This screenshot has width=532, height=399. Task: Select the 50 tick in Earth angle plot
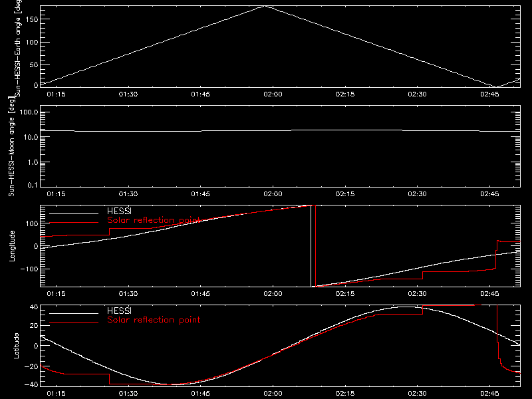34,65
